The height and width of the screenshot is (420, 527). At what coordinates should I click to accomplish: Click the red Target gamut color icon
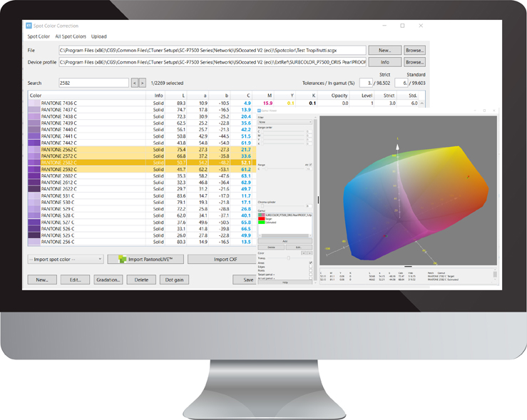pyautogui.click(x=261, y=218)
